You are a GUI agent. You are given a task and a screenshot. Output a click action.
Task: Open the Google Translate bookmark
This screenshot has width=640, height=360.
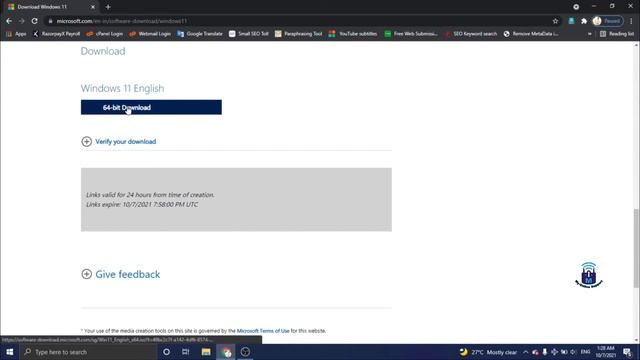(x=200, y=34)
